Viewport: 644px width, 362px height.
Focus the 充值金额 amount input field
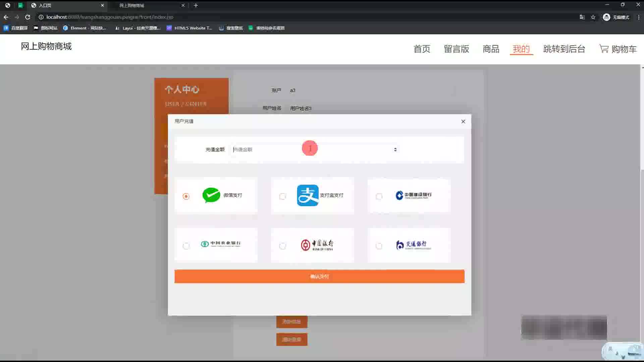pos(315,149)
